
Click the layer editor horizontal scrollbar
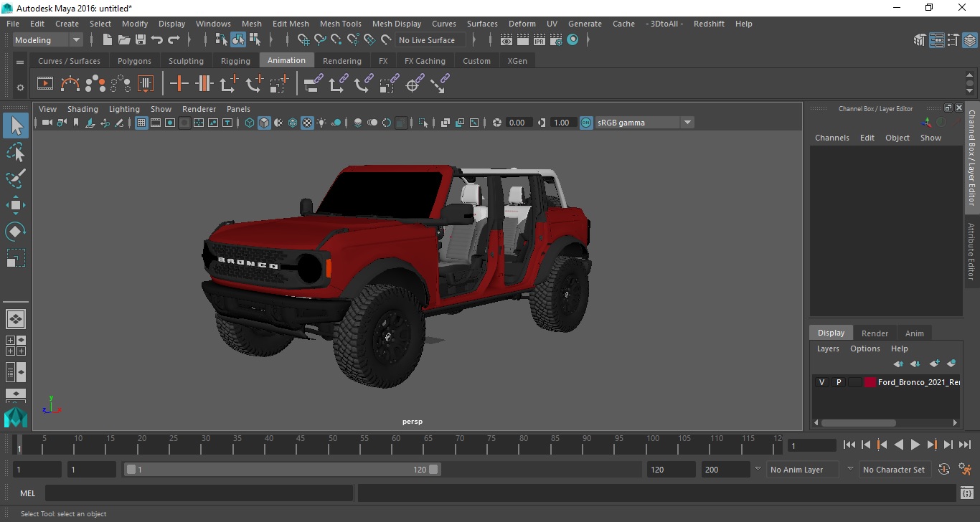tap(858, 422)
